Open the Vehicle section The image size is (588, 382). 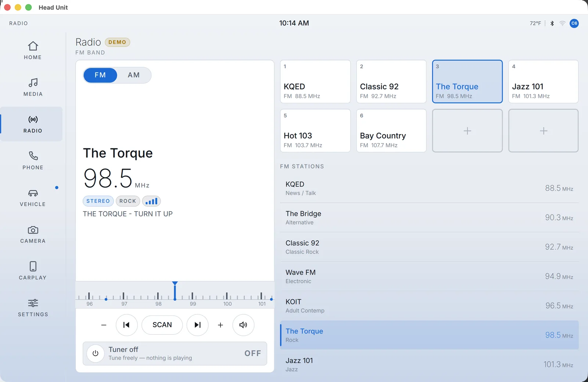pos(33,198)
